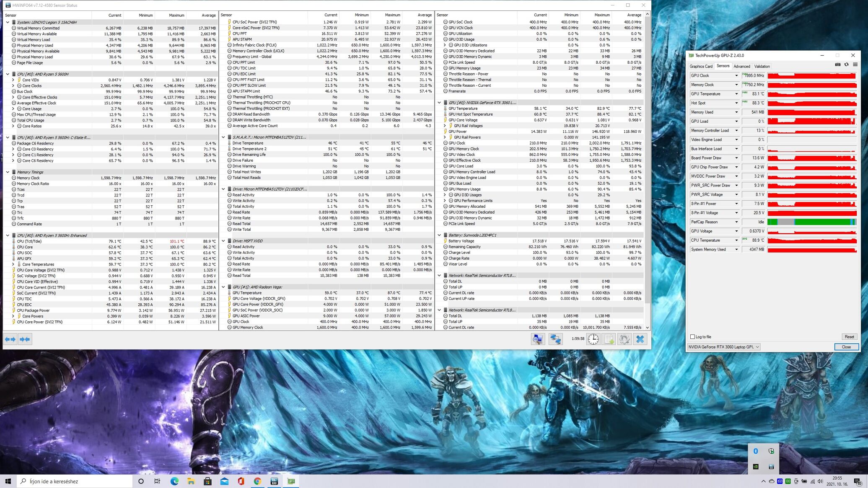Click HWiNFO expand columns arrows icon
868x488 pixels.
click(10, 339)
